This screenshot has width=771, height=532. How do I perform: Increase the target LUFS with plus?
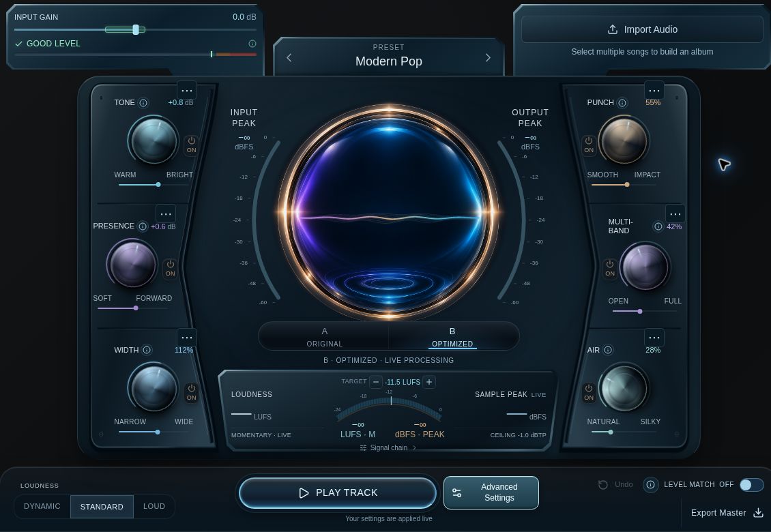click(x=428, y=382)
